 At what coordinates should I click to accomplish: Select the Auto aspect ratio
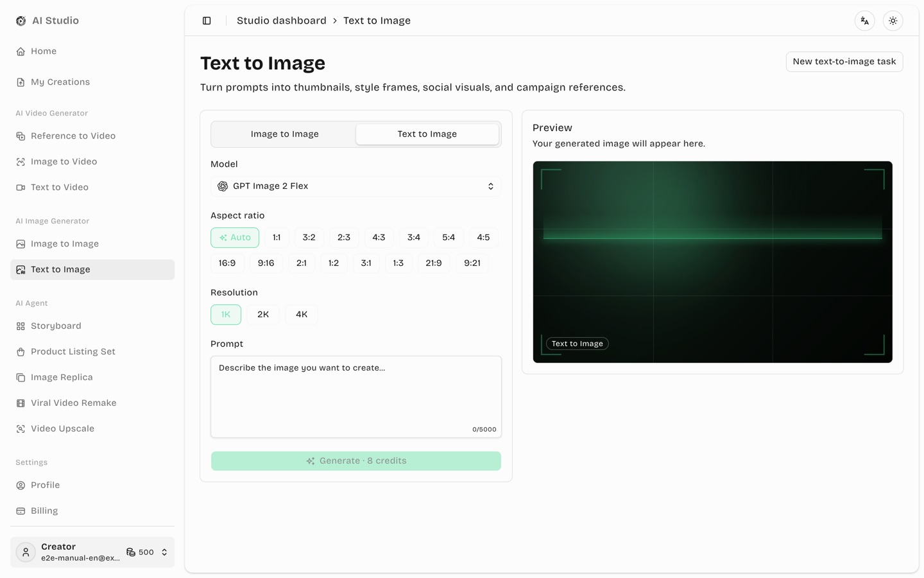[235, 238]
